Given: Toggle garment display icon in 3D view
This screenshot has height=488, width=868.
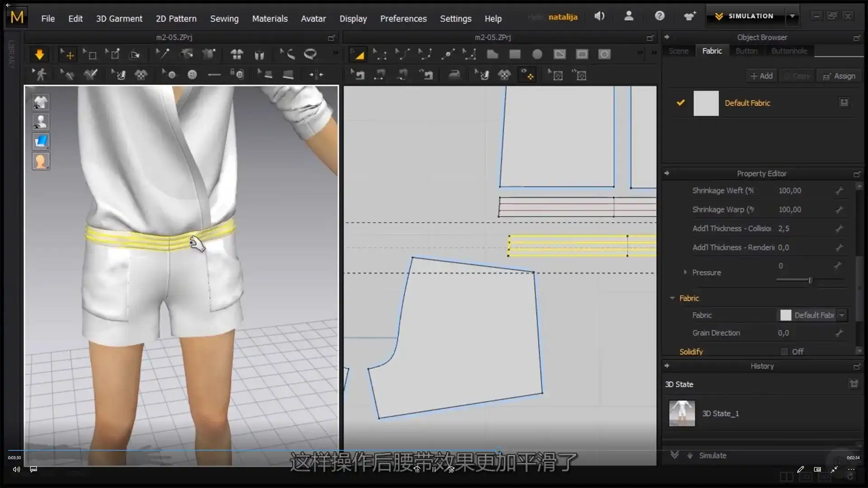Looking at the screenshot, I should coord(41,103).
